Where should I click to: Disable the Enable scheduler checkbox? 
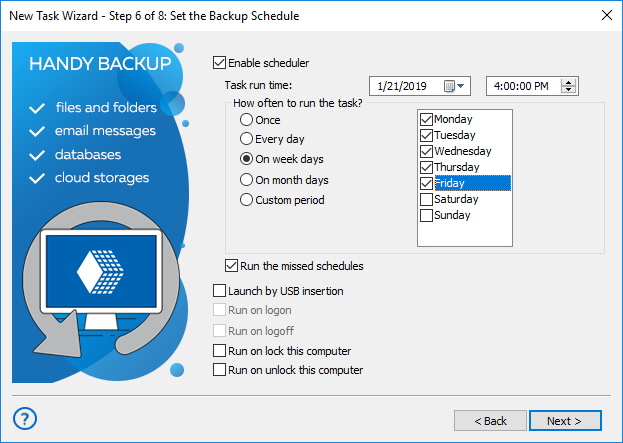(x=220, y=62)
